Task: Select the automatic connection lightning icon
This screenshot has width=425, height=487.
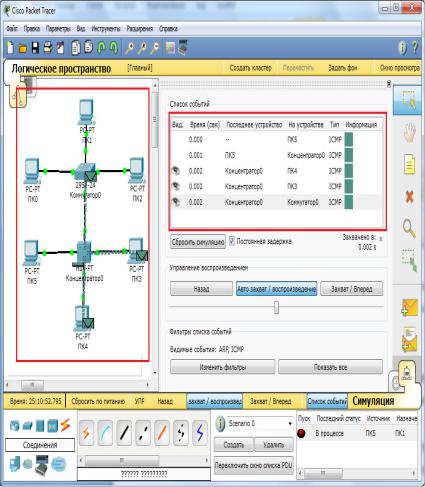Action: click(86, 433)
